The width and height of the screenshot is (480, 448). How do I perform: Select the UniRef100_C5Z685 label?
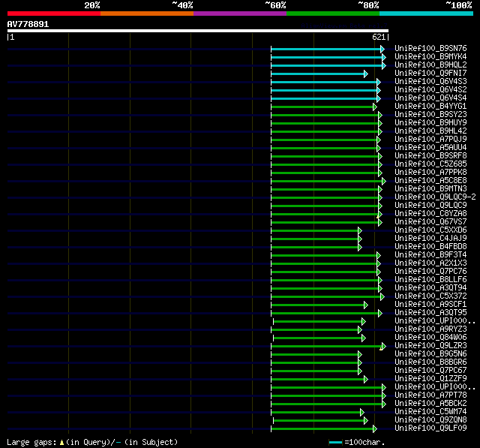click(x=430, y=164)
